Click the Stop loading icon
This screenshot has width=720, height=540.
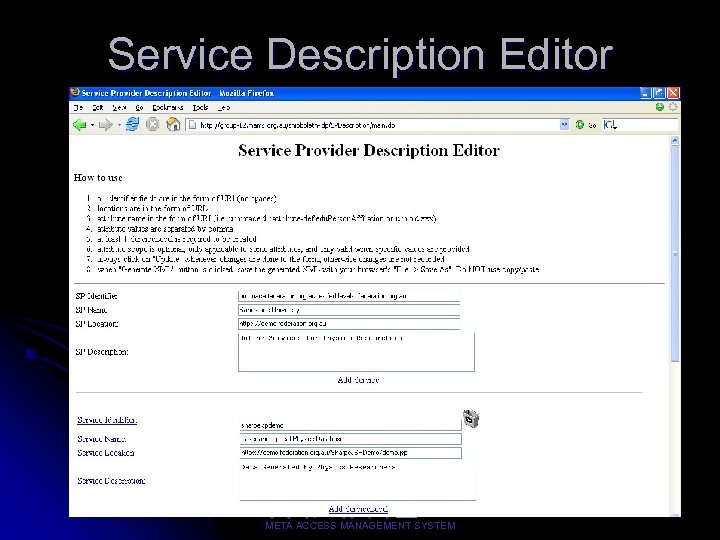click(152, 124)
